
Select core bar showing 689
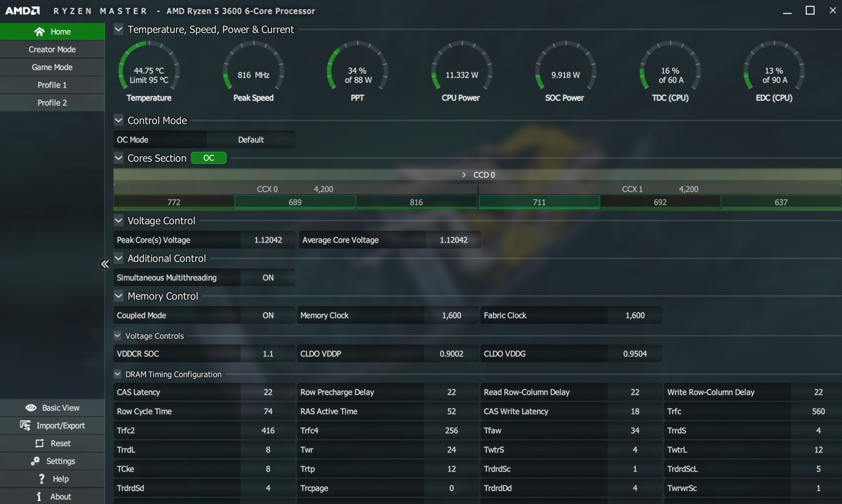point(295,202)
